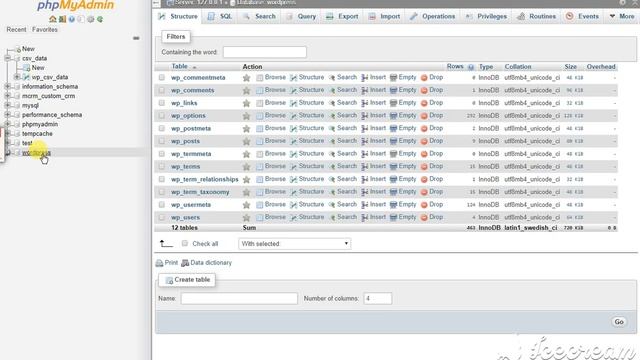Open the wp_term_taxonomy table link

(200, 192)
